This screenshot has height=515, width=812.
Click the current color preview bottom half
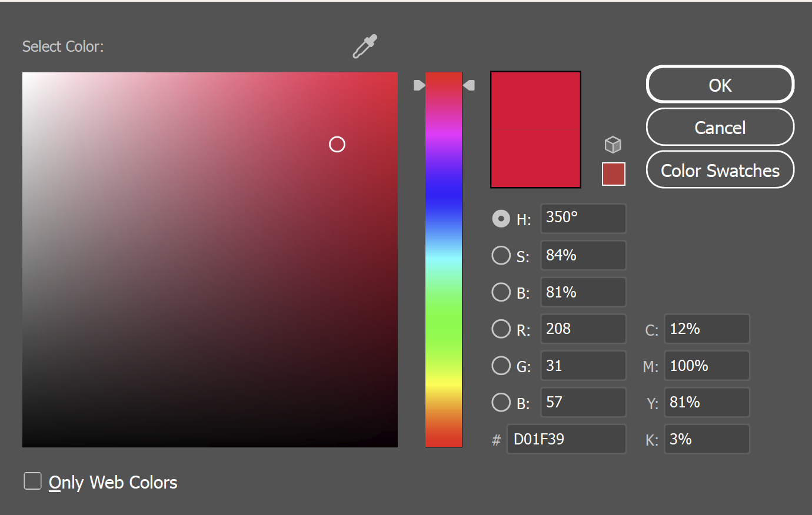click(535, 158)
